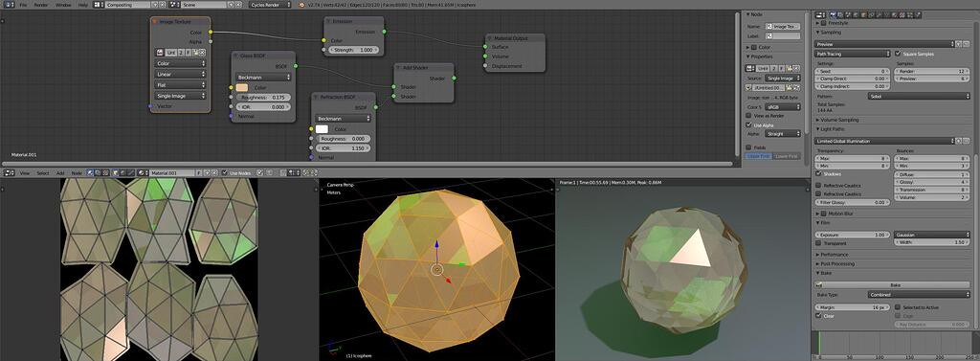The width and height of the screenshot is (980, 361).
Task: Open the Help menu
Action: pos(83,5)
